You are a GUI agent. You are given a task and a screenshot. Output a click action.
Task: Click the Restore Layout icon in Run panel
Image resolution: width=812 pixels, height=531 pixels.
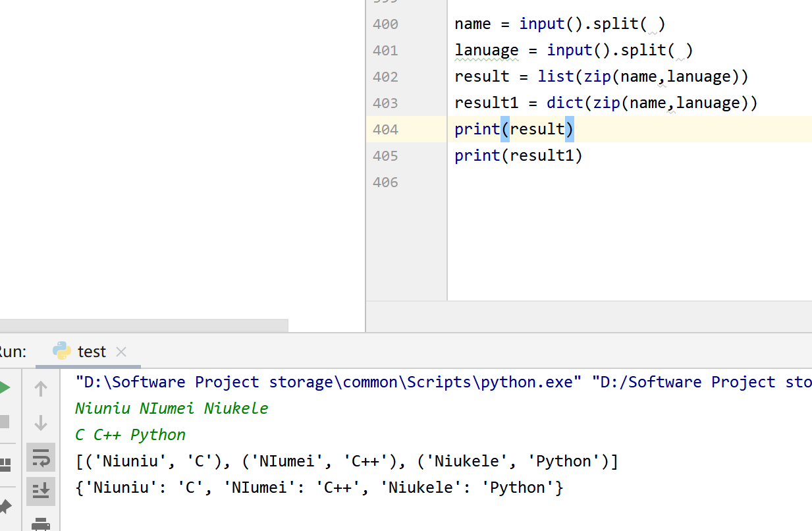pyautogui.click(x=5, y=465)
